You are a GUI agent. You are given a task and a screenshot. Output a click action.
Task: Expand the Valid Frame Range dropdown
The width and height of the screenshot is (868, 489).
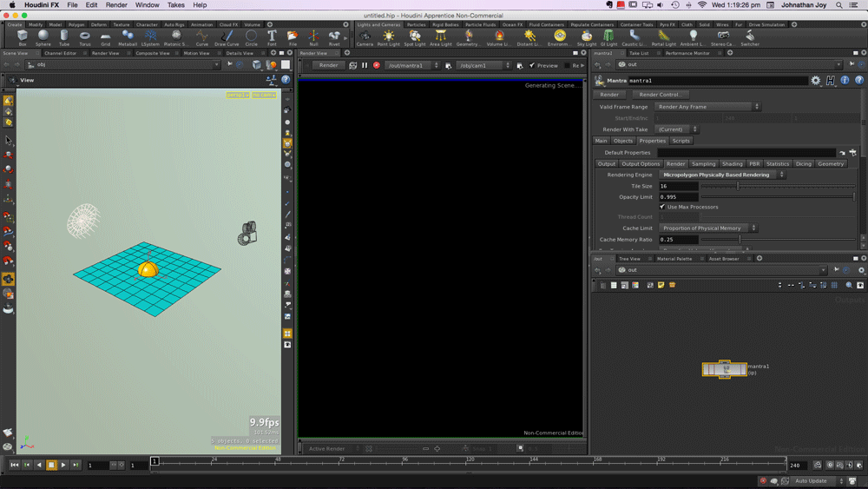coord(708,107)
